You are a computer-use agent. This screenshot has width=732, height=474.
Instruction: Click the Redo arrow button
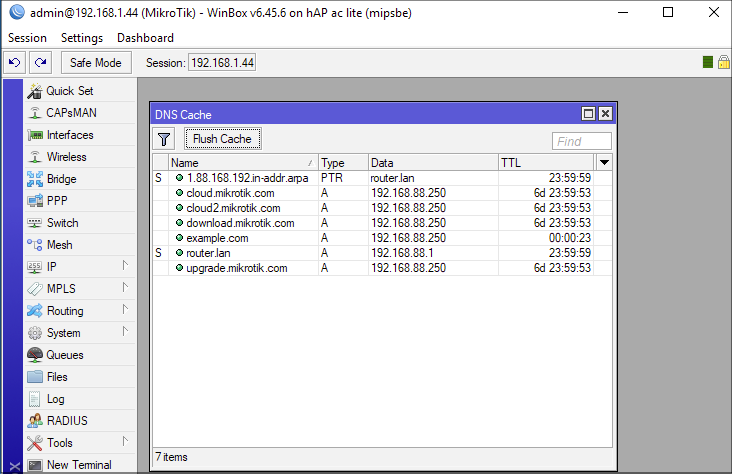pos(40,63)
